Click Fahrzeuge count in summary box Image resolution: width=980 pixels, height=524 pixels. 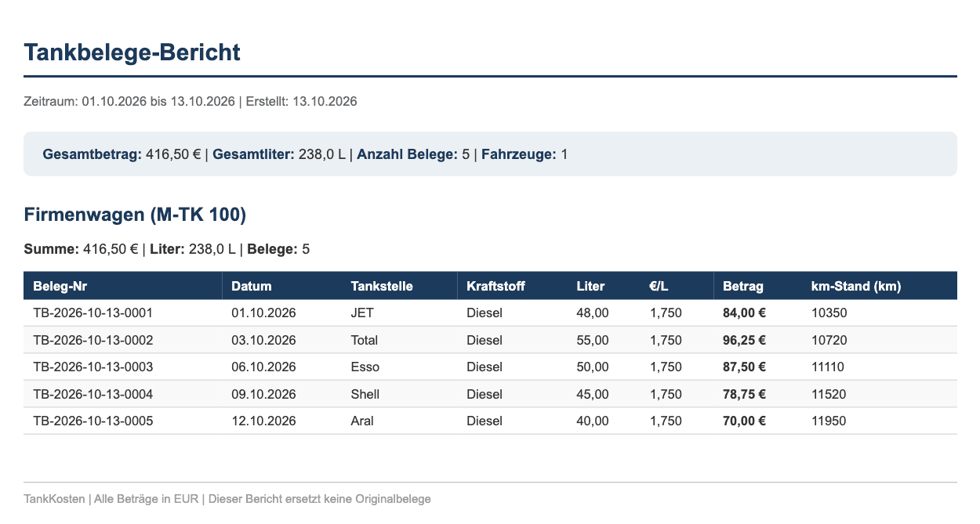pos(524,154)
